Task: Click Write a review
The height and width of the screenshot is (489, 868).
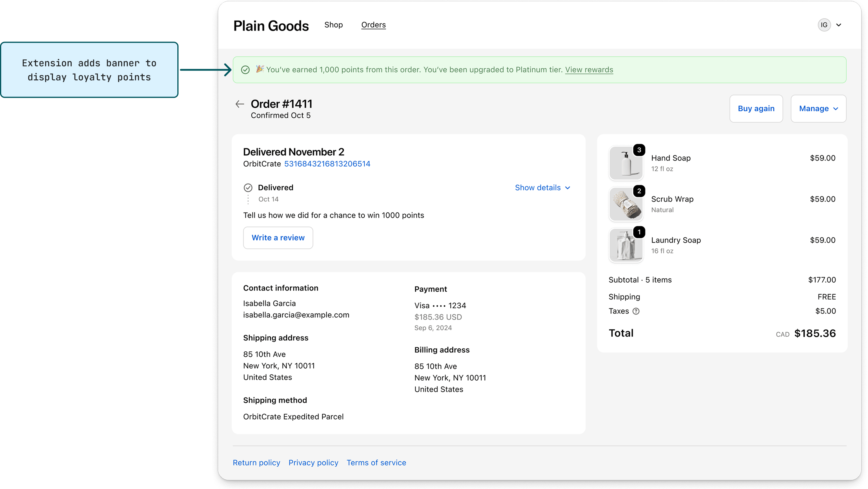Action: 278,238
